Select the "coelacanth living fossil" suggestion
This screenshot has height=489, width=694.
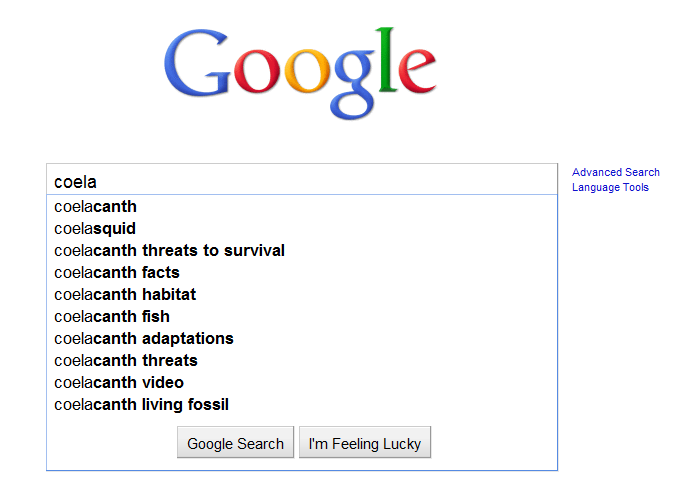[x=141, y=405]
